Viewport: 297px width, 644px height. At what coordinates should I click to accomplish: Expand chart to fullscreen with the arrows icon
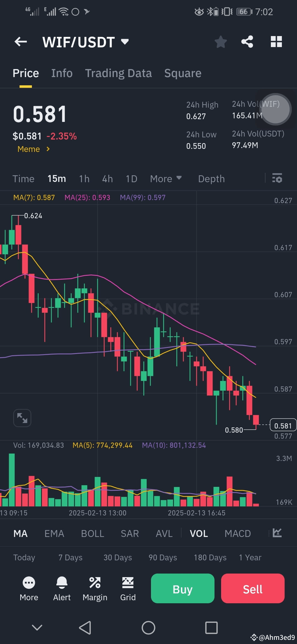22,417
